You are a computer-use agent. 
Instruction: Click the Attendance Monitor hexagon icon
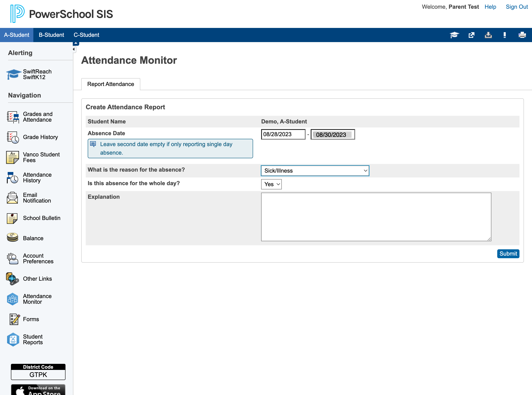coord(13,299)
